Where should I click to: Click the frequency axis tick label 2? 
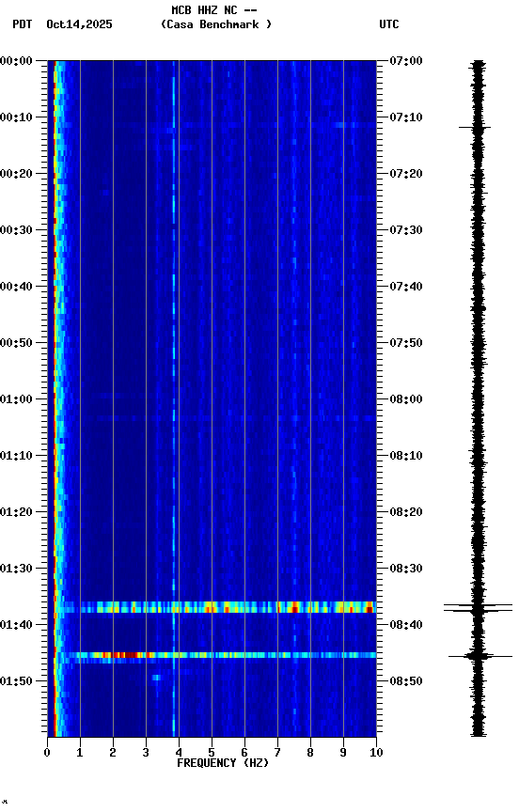click(x=113, y=753)
